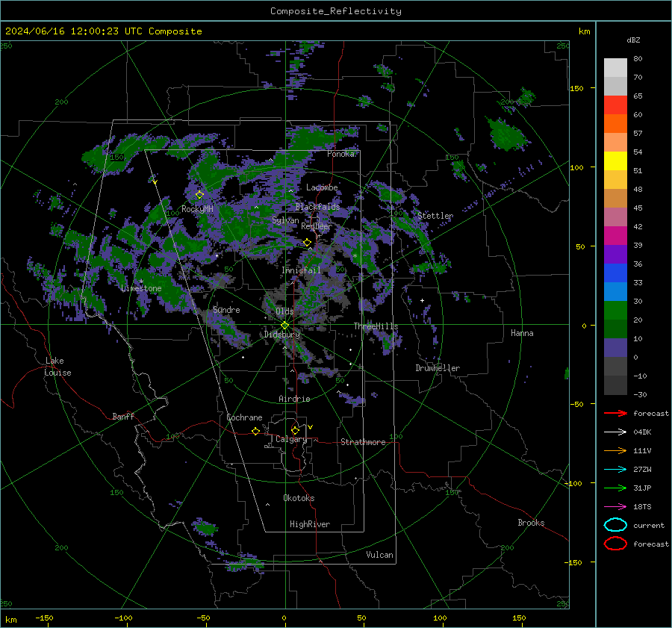The height and width of the screenshot is (628, 672).
Task: Click the Blackfalds town label
Action: 317,207
